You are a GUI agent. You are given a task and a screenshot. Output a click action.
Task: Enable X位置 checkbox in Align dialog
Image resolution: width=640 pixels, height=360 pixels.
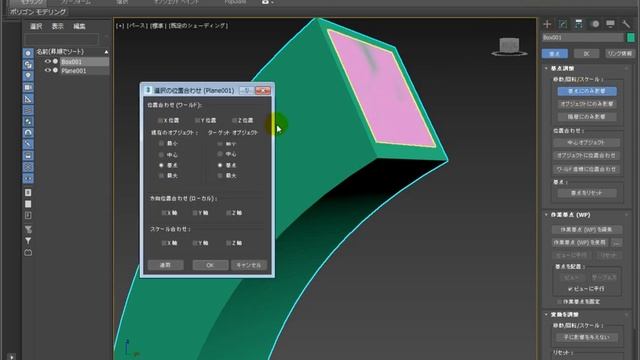coord(160,120)
